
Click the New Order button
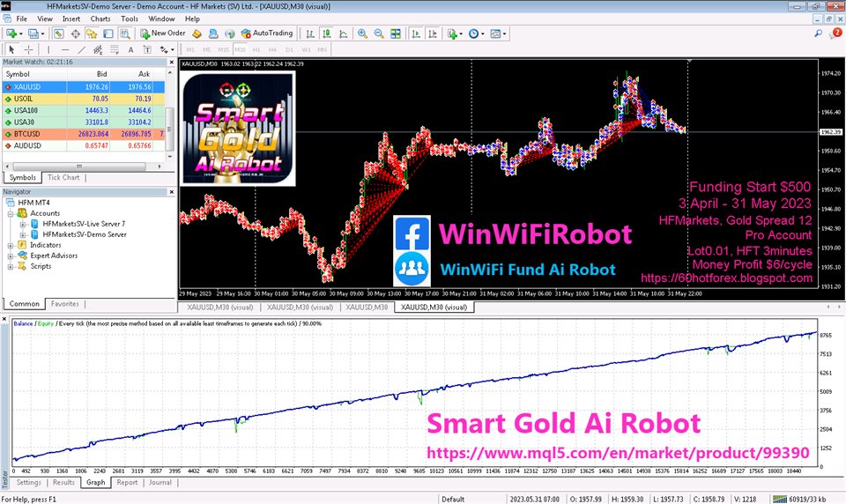coord(162,33)
